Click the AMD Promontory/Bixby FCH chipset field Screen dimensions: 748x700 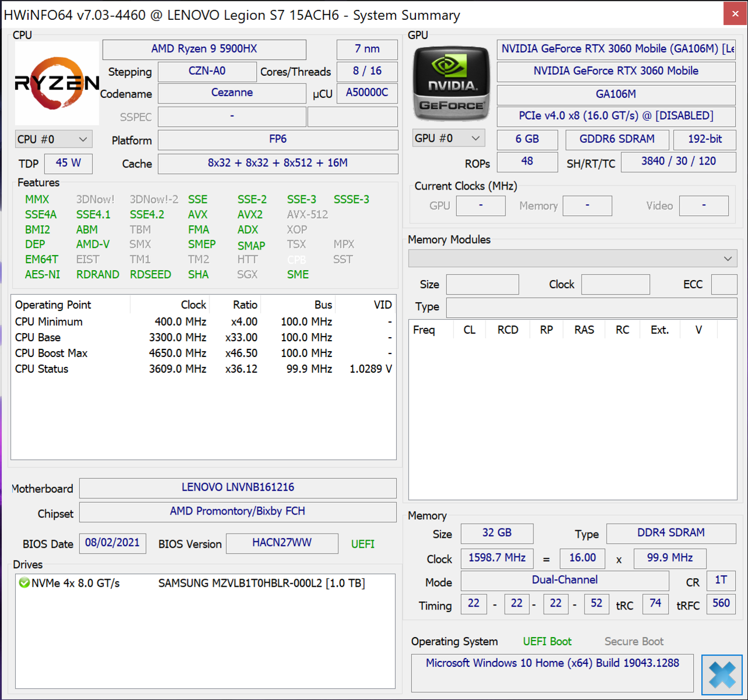pos(238,512)
